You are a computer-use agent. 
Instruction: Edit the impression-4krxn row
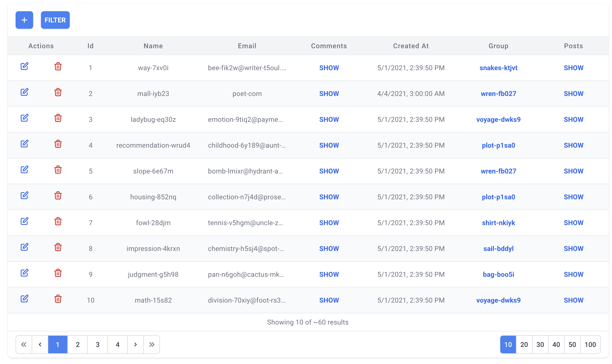(24, 247)
